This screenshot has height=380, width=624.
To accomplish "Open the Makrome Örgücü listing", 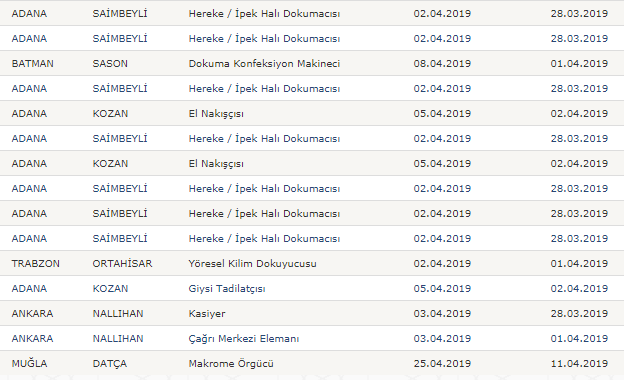I will tap(231, 364).
